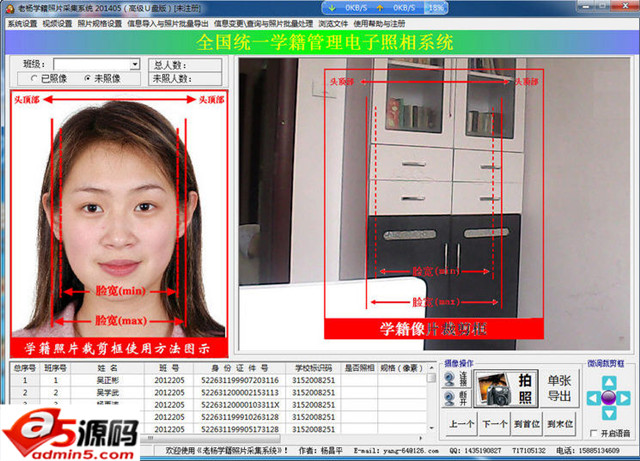The image size is (640, 461).
Task: Click the purple center ball of crop pad
Action: (607, 398)
